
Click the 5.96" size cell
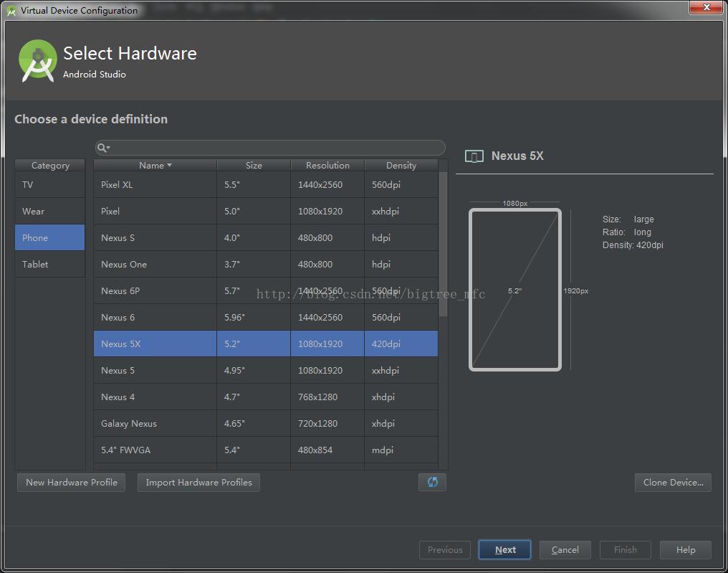pyautogui.click(x=254, y=317)
